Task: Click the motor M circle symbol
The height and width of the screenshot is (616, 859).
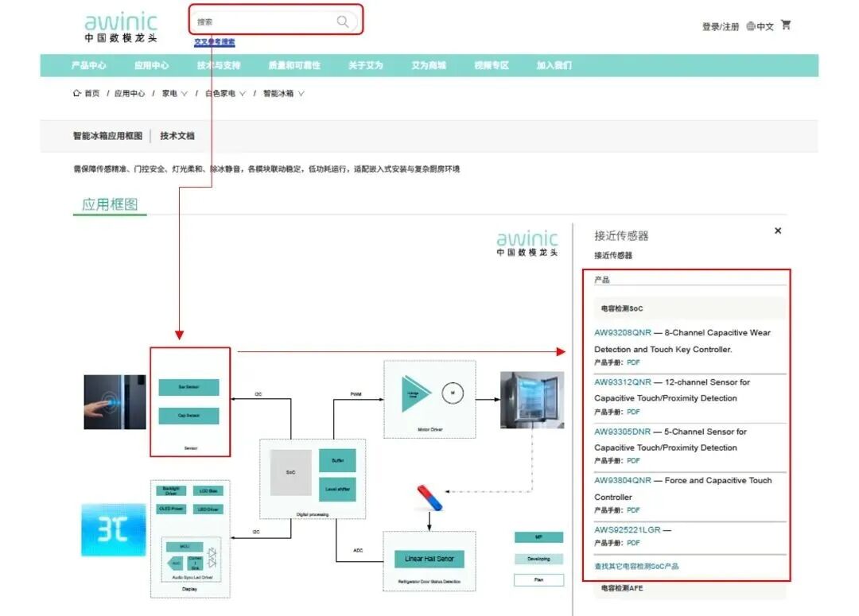Action: [x=453, y=393]
